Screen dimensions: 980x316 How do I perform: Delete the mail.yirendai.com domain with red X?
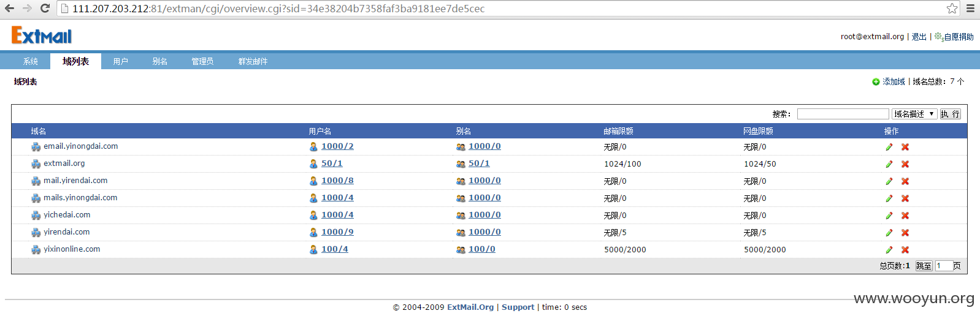coord(905,181)
